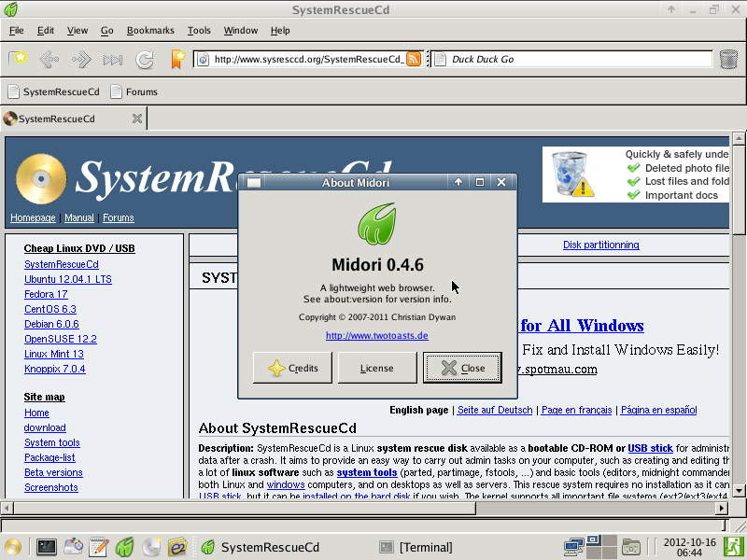The image size is (747, 560).
Task: Click the taskbar clock showing 2012-10-16
Action: [689, 547]
